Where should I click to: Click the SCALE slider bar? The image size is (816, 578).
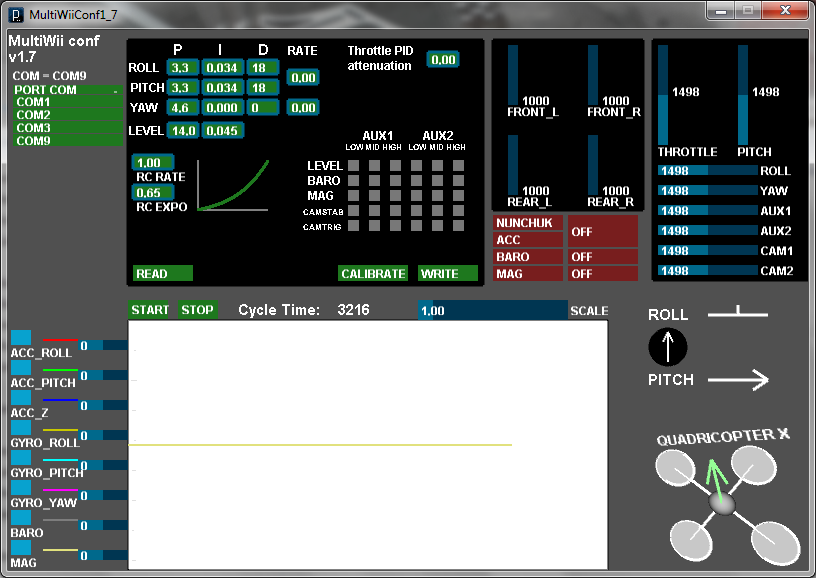(x=493, y=311)
